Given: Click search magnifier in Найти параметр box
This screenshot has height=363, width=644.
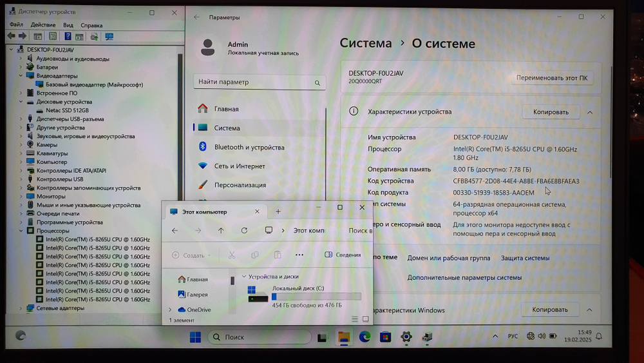Looking at the screenshot, I should (x=317, y=83).
